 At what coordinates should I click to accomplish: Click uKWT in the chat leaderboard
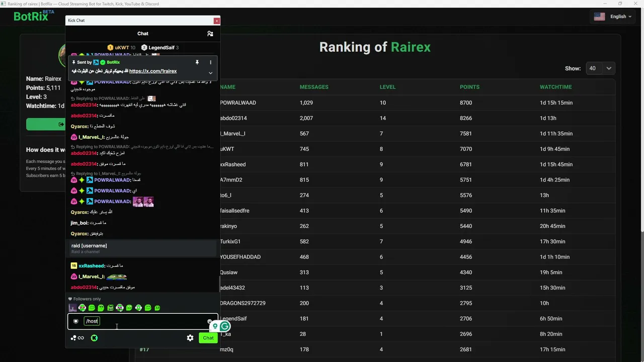tap(122, 48)
